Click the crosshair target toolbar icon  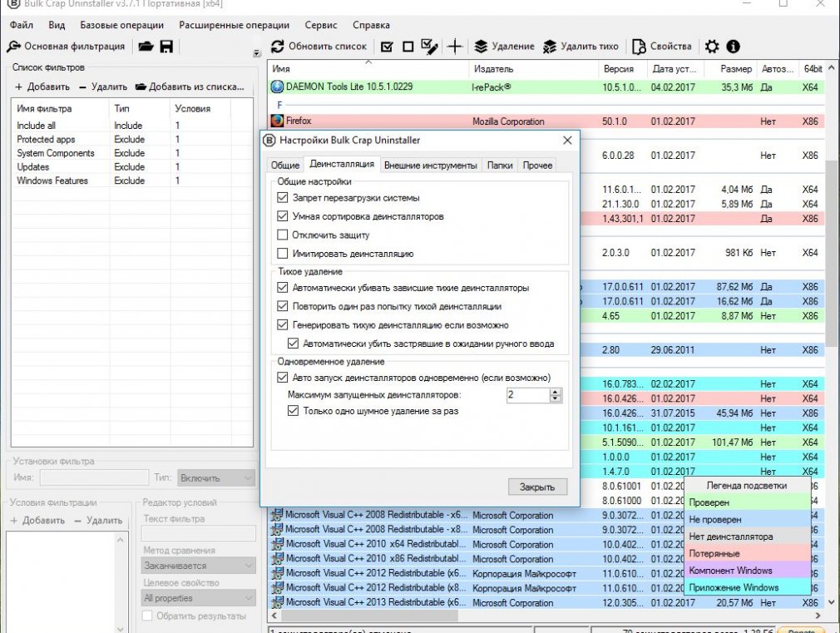point(455,47)
